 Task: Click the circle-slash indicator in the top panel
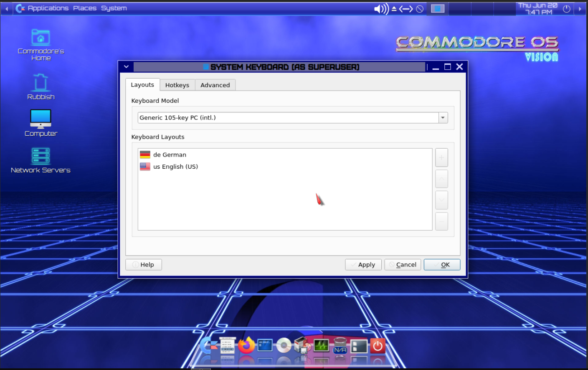click(420, 9)
